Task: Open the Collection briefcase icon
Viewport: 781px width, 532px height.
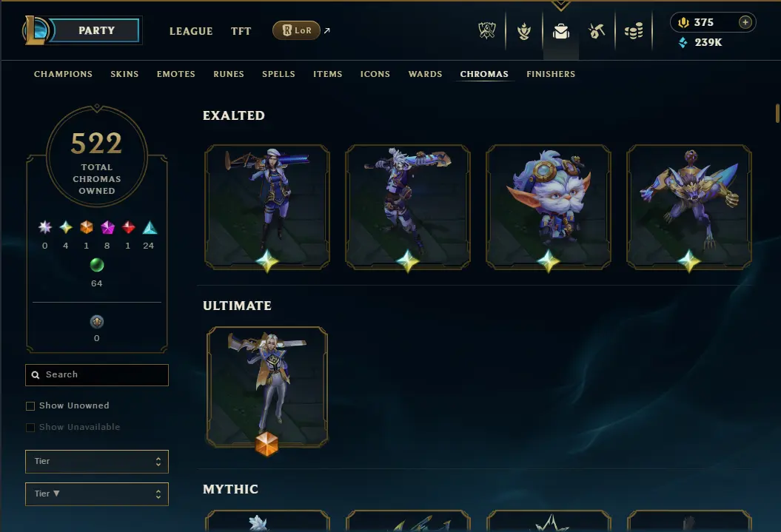Action: (561, 31)
